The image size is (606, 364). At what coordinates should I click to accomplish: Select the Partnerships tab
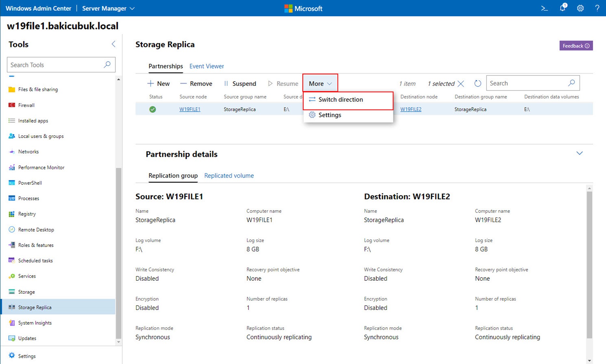pos(165,66)
